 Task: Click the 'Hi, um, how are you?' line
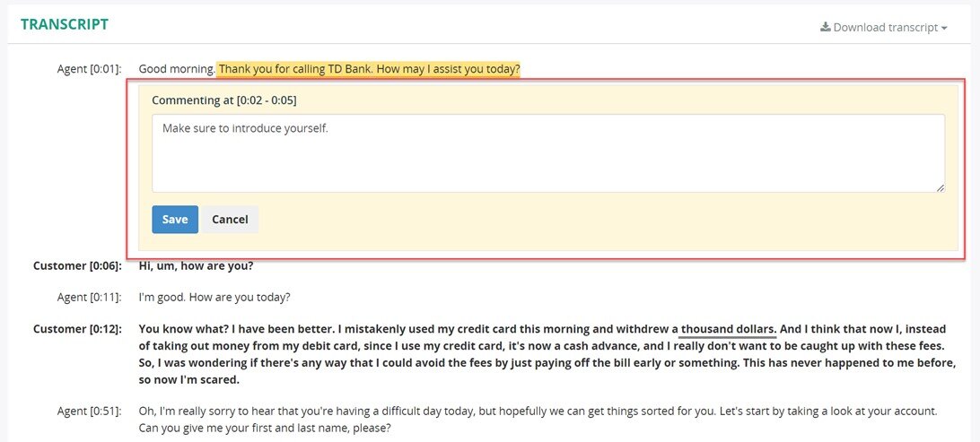tap(196, 266)
